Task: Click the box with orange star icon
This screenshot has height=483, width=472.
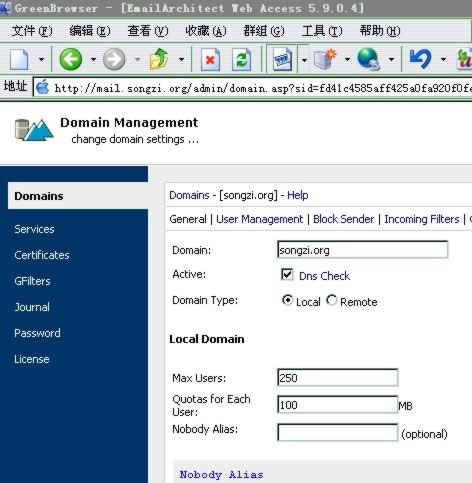Action: coord(325,59)
